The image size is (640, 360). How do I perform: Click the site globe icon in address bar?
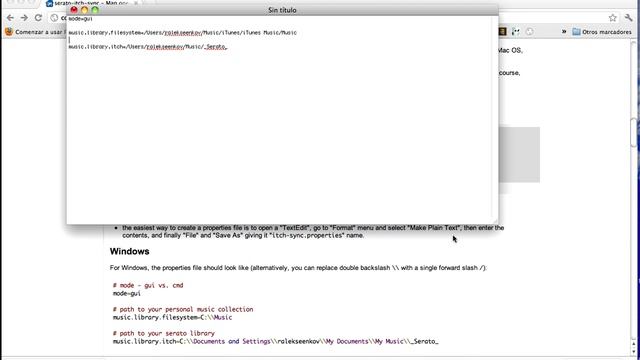tap(54, 18)
